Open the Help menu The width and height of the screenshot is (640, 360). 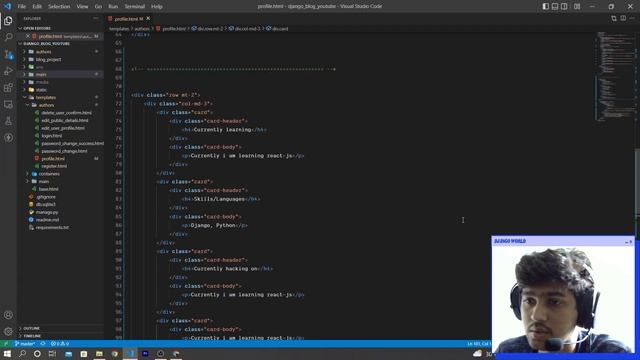[157, 6]
